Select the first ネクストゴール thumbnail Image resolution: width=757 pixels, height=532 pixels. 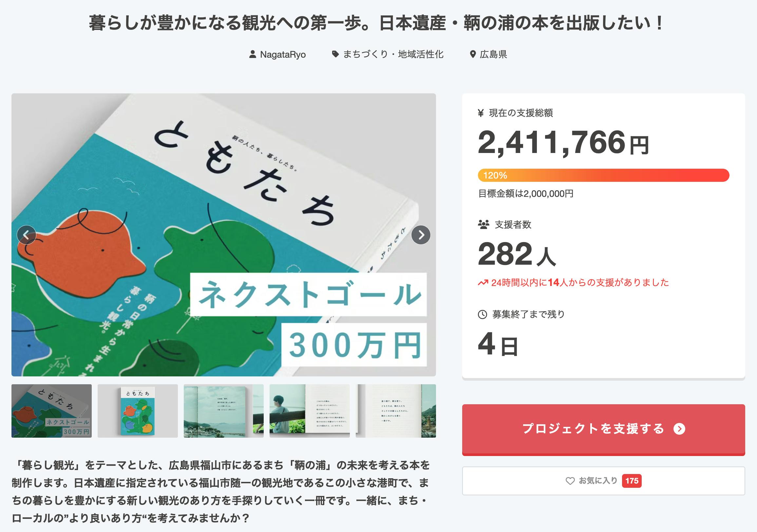[51, 411]
